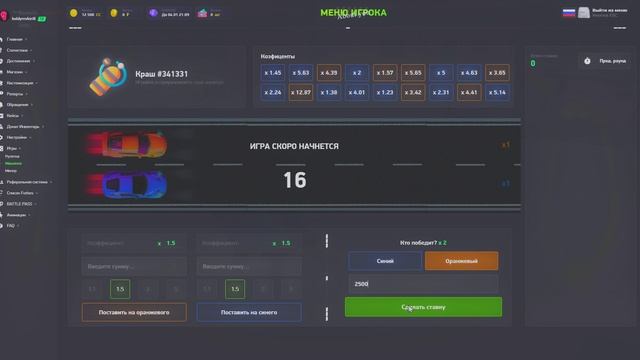Open Главная in the sidebar
The height and width of the screenshot is (360, 640).
(x=15, y=39)
